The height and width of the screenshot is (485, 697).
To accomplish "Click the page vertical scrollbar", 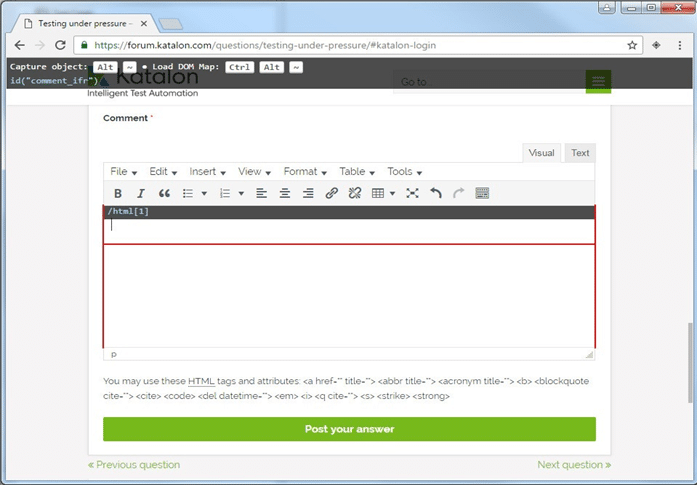I will coord(690,362).
